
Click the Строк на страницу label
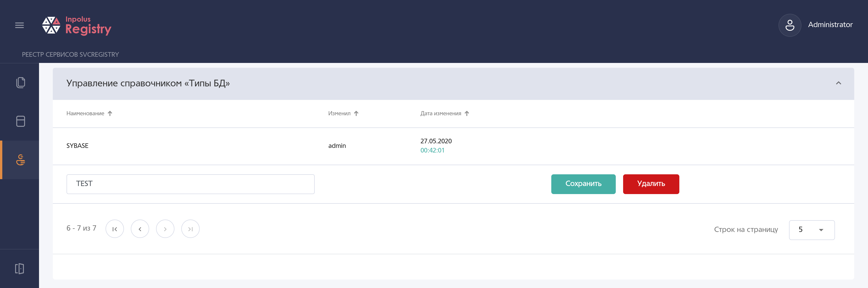coord(746,230)
